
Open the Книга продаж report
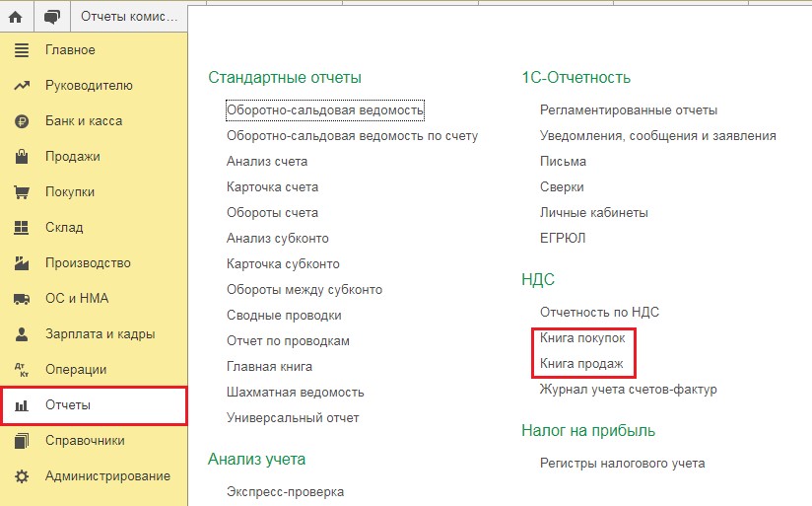pos(581,363)
